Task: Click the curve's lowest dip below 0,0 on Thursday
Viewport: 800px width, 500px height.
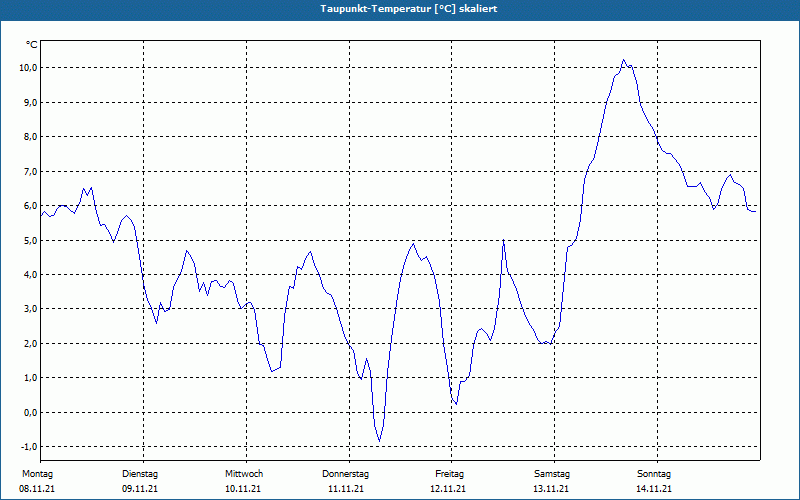Action: [x=379, y=441]
